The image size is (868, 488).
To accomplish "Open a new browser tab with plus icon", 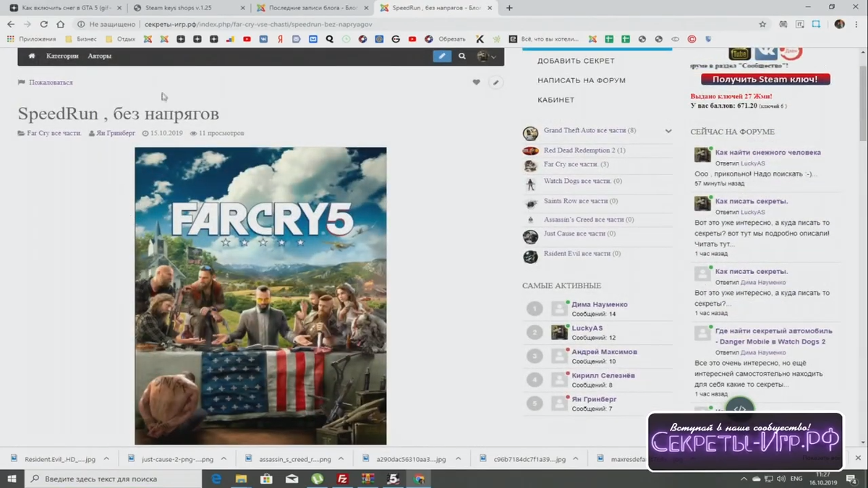I will [509, 8].
